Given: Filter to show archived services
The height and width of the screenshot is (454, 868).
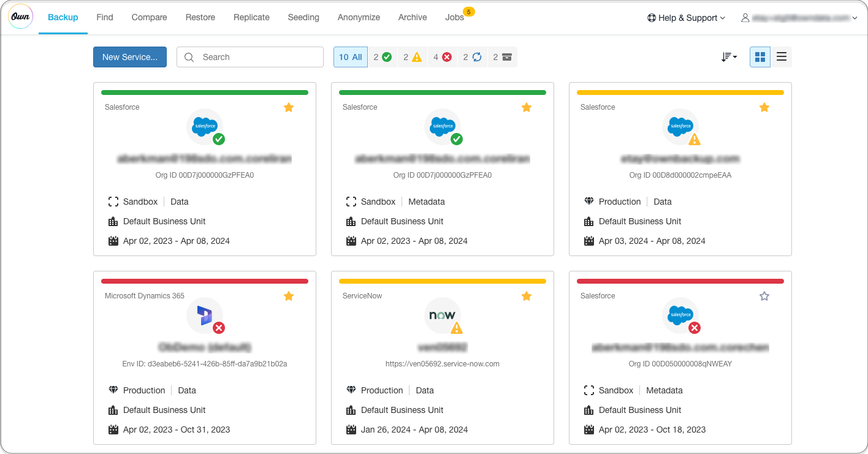Looking at the screenshot, I should [x=502, y=57].
